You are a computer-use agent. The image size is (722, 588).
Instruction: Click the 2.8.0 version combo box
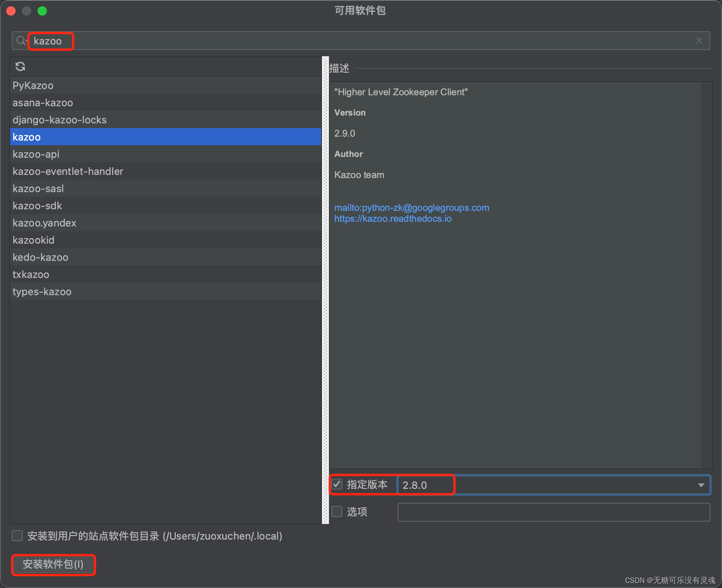[554, 485]
